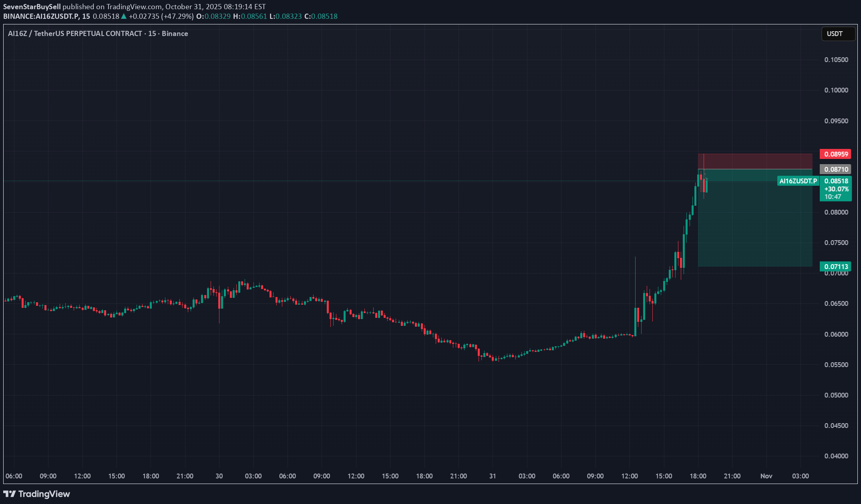This screenshot has height=504, width=861.
Task: Click the green up-triangle in the header
Action: click(x=124, y=16)
